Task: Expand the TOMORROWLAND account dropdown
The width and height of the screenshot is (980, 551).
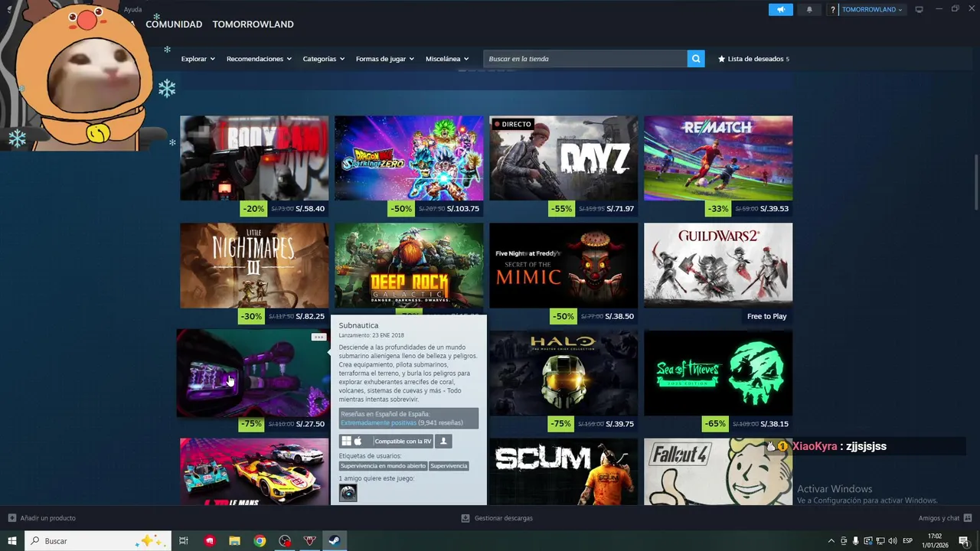Action: (x=872, y=10)
